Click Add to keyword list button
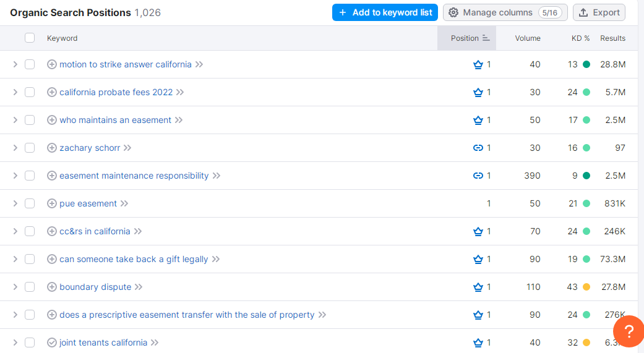This screenshot has height=353, width=644. [385, 13]
